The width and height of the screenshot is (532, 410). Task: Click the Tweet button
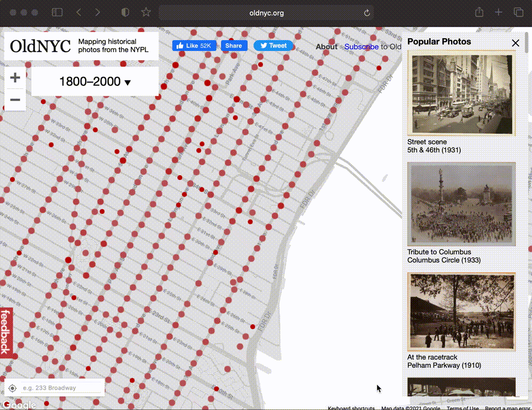pyautogui.click(x=273, y=45)
